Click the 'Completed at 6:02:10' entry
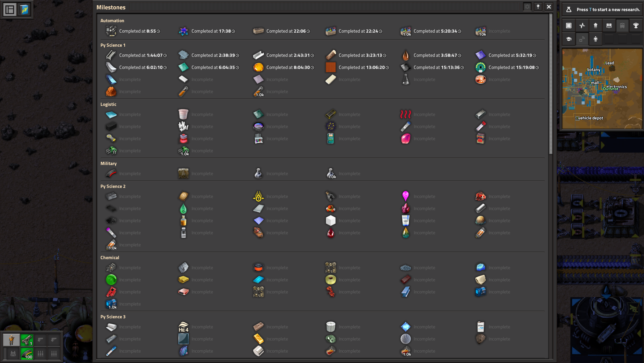The width and height of the screenshot is (644, 363). coord(136,67)
